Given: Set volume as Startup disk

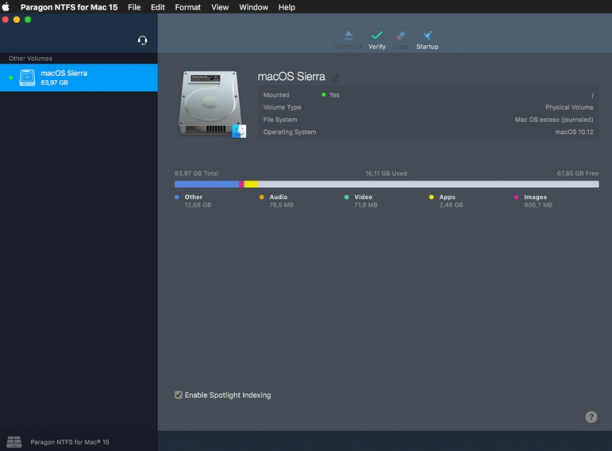Looking at the screenshot, I should [427, 40].
